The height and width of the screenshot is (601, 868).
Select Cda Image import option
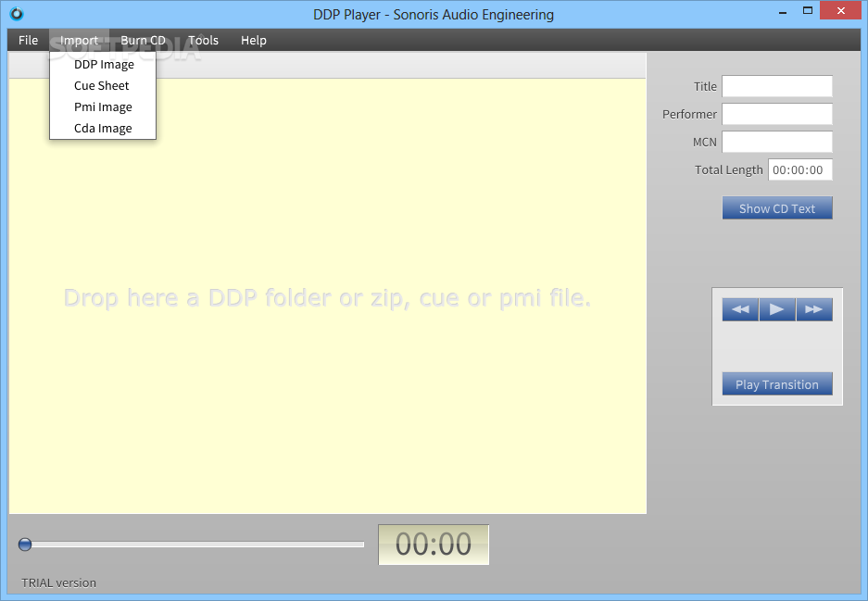pyautogui.click(x=103, y=129)
